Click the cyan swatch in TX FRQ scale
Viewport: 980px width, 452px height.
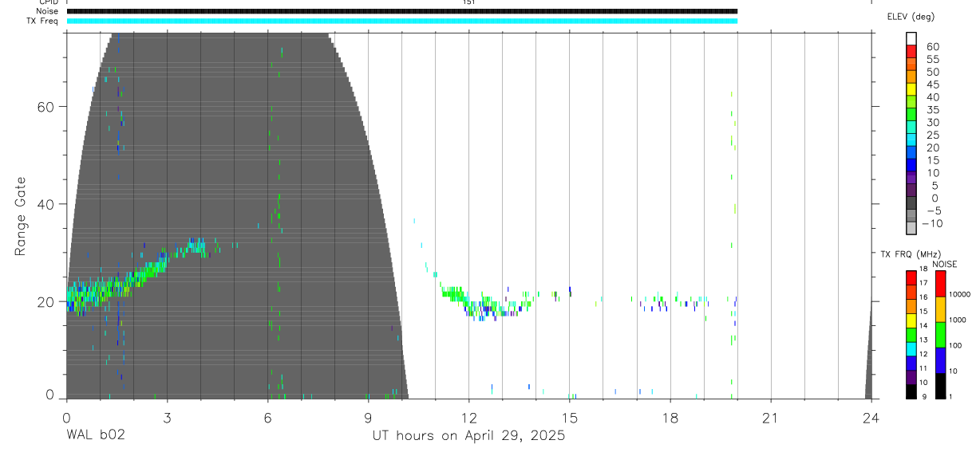tap(911, 349)
